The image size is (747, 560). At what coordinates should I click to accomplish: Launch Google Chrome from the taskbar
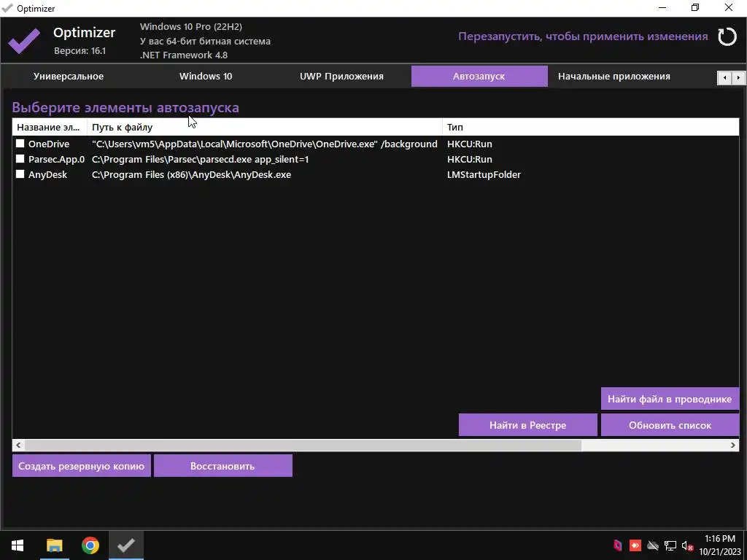pyautogui.click(x=90, y=545)
